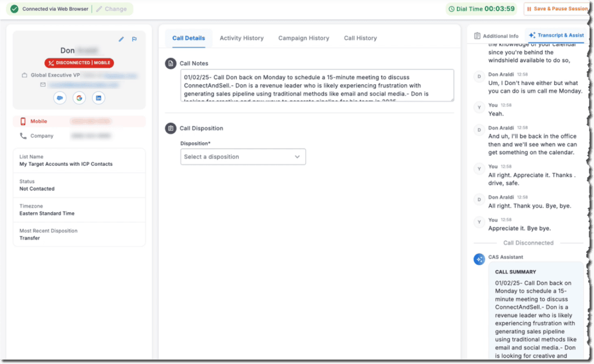Click inside the Call Notes text area

[x=317, y=85]
